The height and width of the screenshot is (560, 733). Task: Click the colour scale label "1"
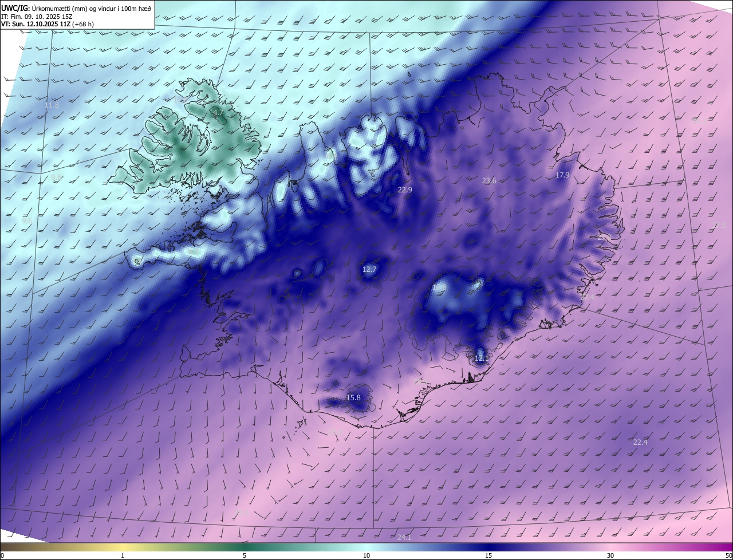[x=123, y=555]
